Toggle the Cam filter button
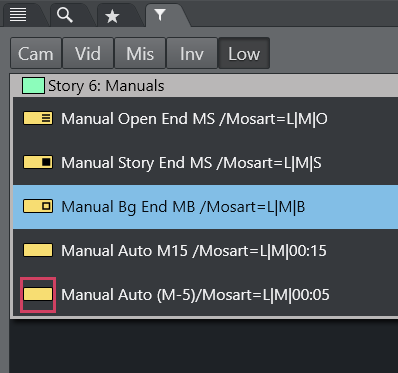 point(36,53)
